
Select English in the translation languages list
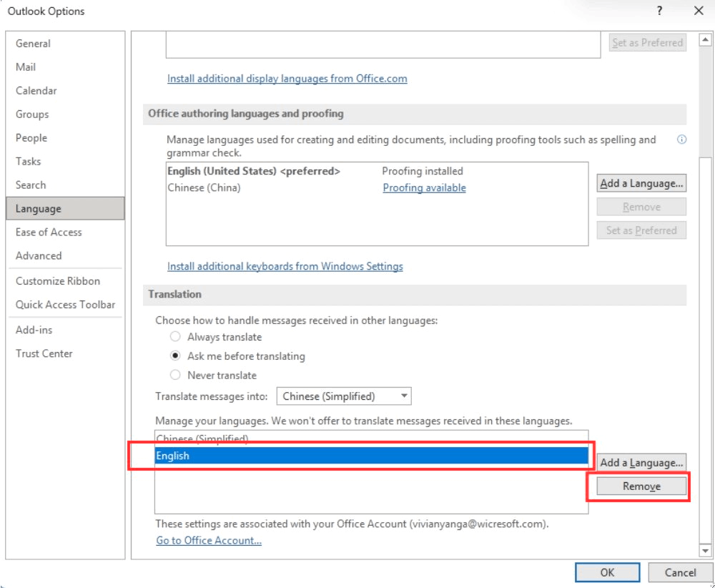tap(371, 456)
